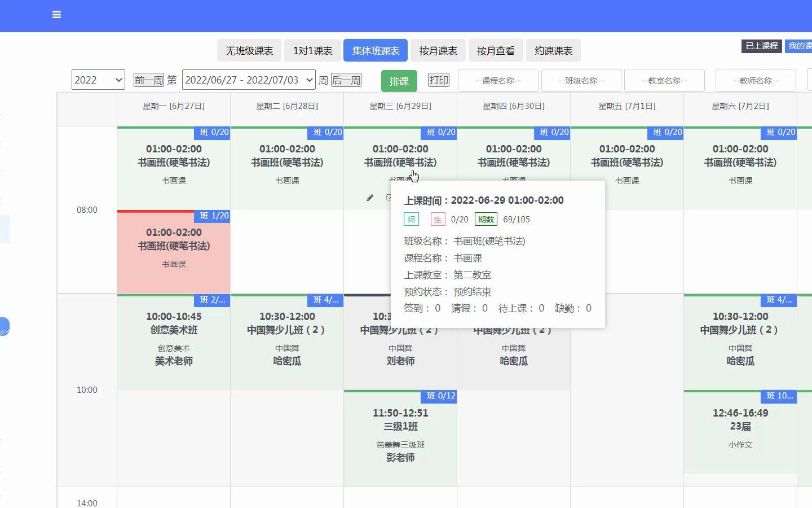Click the pencil edit icon on Wednesday's class
The width and height of the screenshot is (812, 508).
[x=370, y=198]
